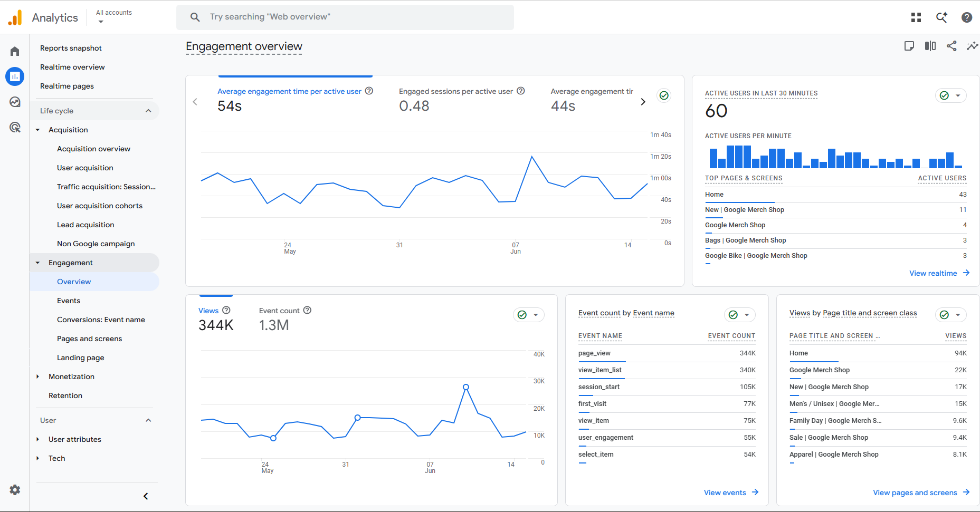This screenshot has width=980, height=512.
Task: Open the Google apps grid icon
Action: [x=916, y=17]
